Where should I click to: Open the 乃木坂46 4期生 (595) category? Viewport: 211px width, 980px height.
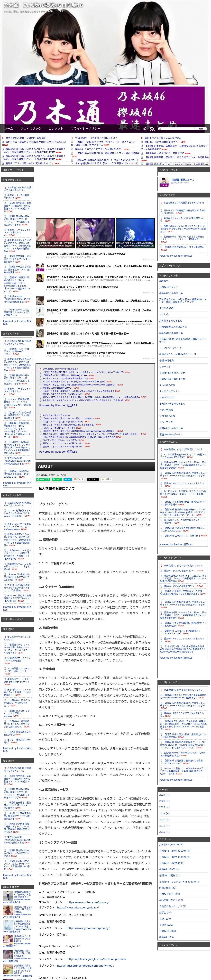click(x=172, y=863)
